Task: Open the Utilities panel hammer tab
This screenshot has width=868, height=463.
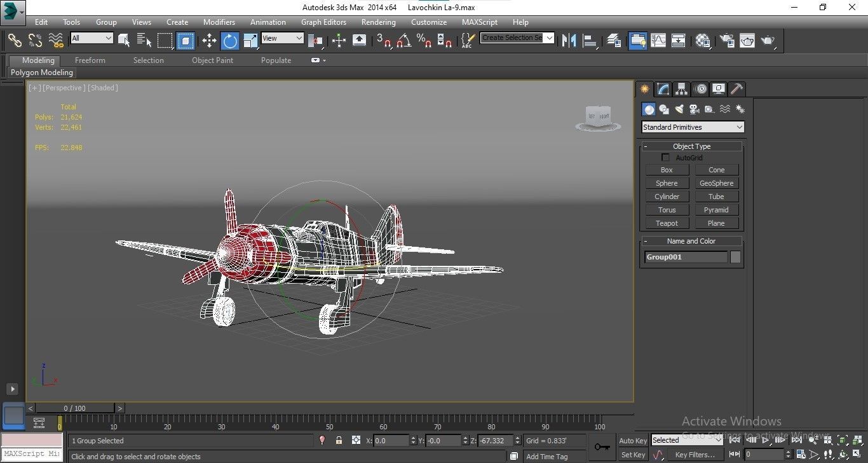Action: [736, 89]
